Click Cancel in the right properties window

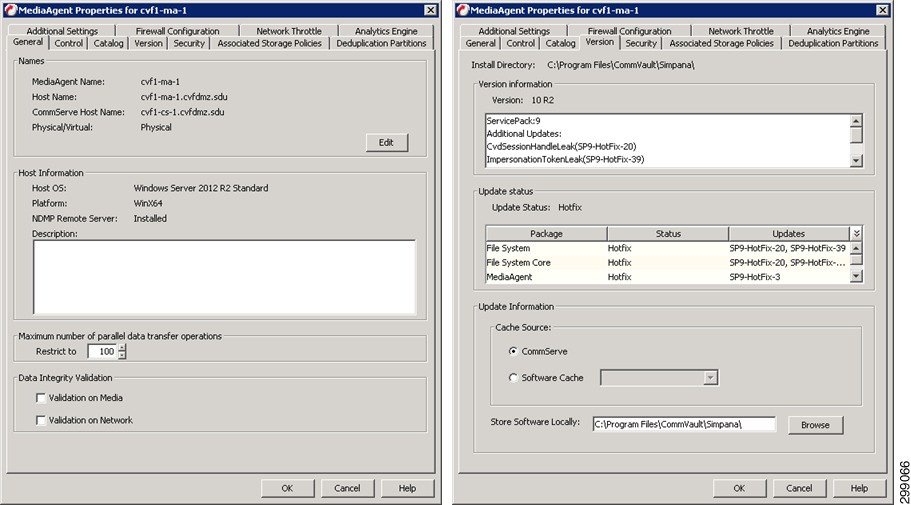[x=799, y=488]
